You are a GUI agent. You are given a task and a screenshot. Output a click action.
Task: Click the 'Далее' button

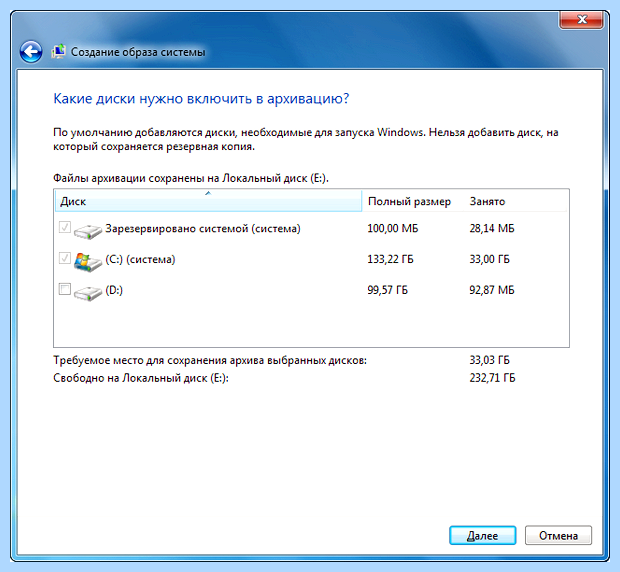pos(482,536)
